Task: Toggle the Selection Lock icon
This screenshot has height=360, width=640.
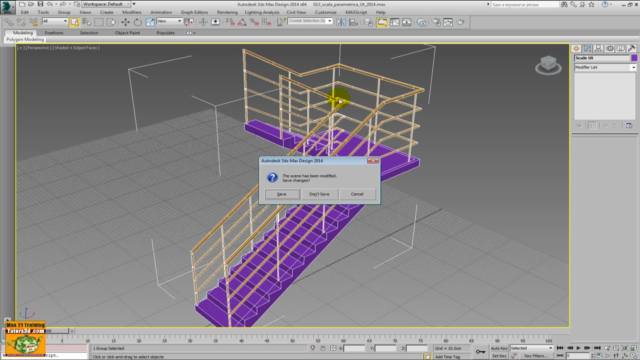Action: pos(323,348)
